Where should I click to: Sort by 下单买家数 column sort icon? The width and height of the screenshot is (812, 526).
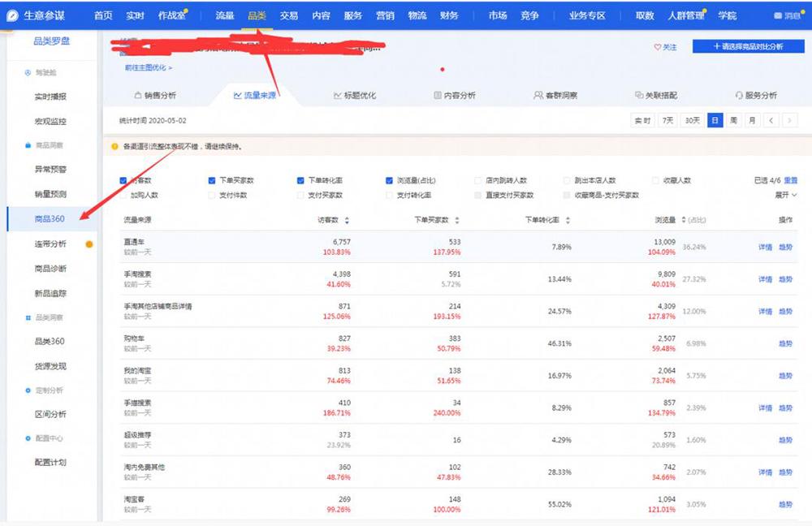tap(457, 220)
